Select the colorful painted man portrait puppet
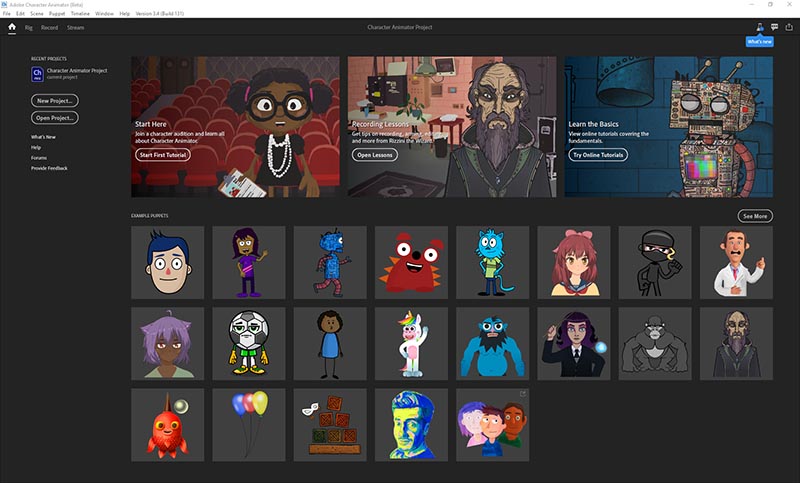This screenshot has height=483, width=800. (411, 425)
